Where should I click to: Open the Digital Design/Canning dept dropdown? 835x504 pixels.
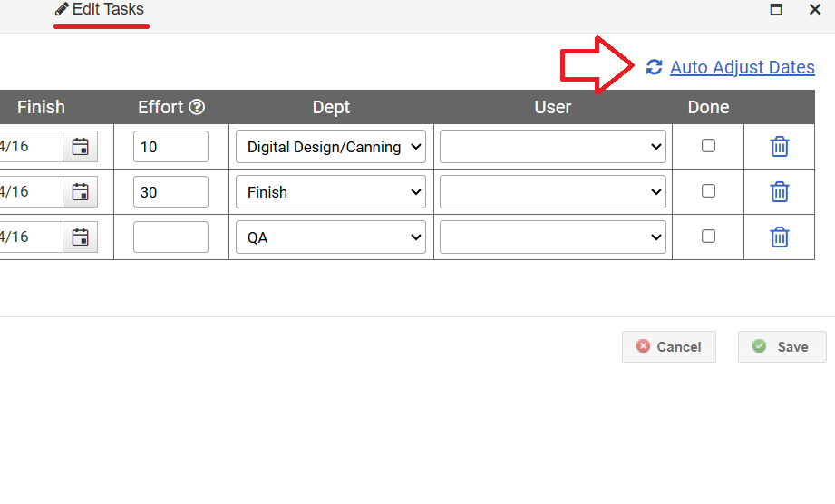coord(331,146)
